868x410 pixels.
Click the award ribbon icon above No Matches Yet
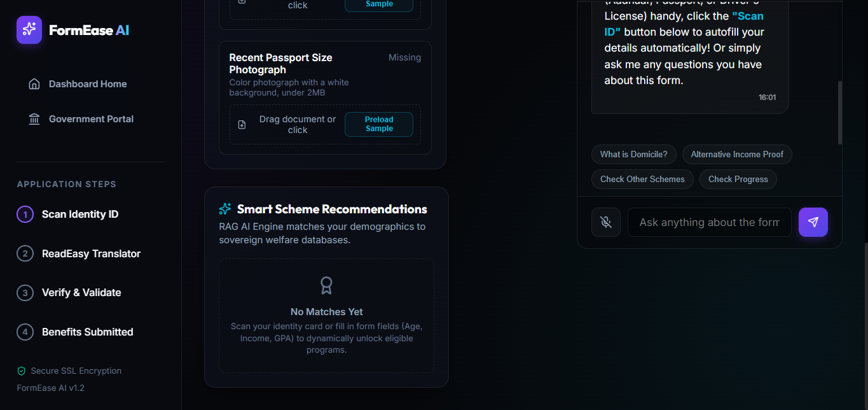(x=326, y=285)
